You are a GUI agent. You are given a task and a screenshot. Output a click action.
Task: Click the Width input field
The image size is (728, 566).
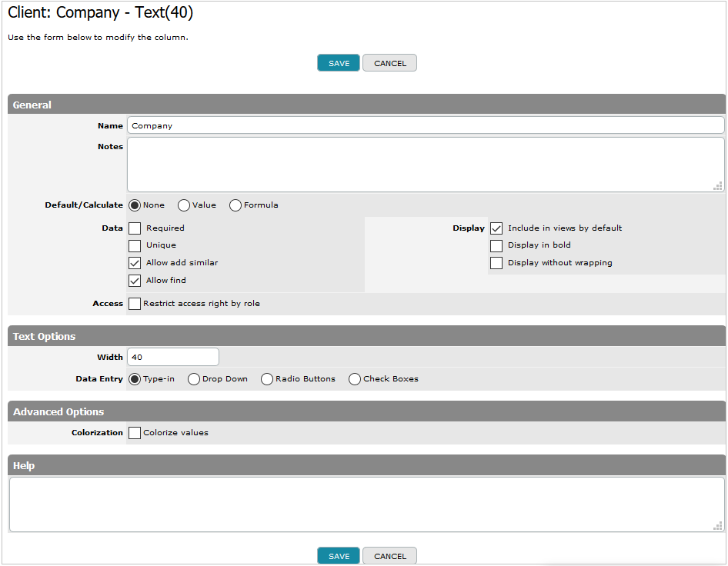click(172, 358)
